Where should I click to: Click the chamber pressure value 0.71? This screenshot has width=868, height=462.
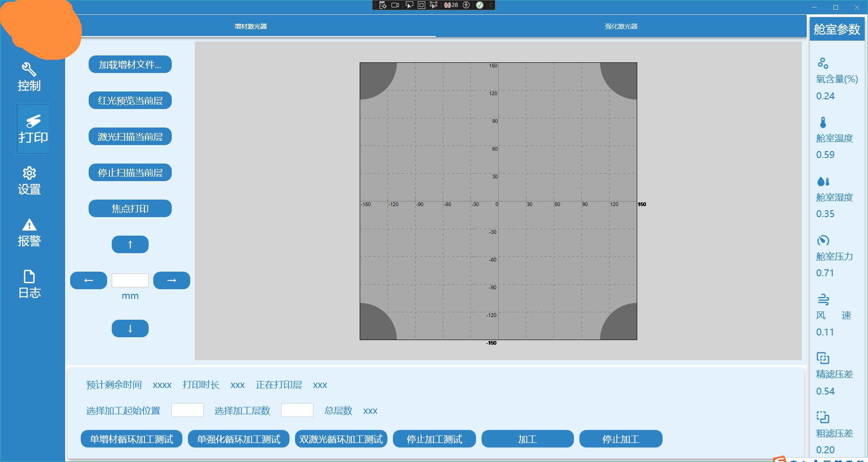coord(825,273)
